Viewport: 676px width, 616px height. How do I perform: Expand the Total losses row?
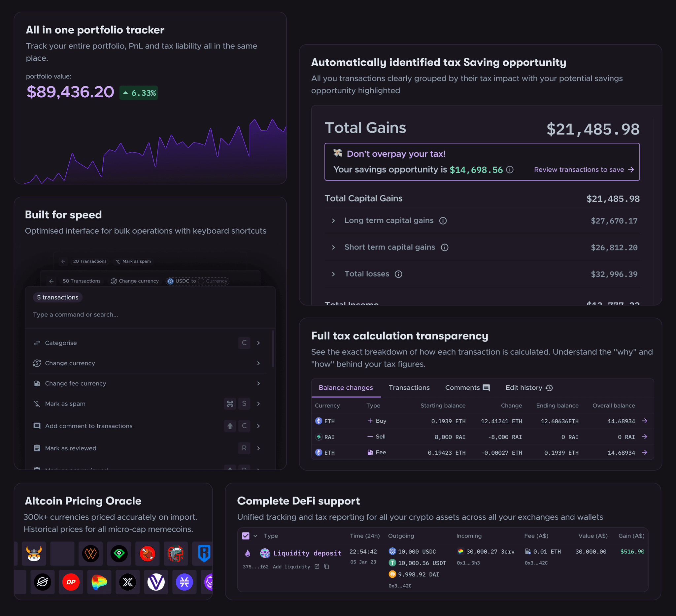(x=333, y=274)
